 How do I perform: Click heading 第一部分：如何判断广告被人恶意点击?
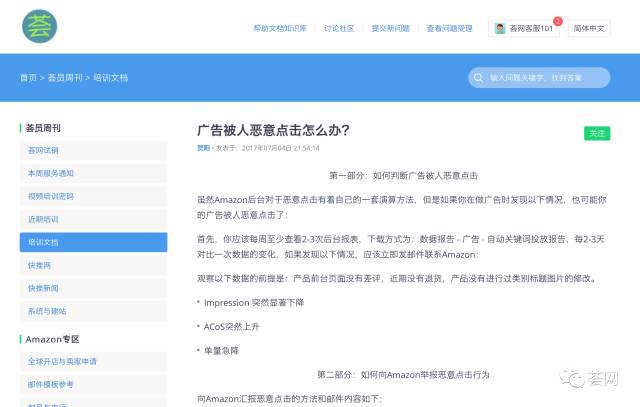click(404, 176)
